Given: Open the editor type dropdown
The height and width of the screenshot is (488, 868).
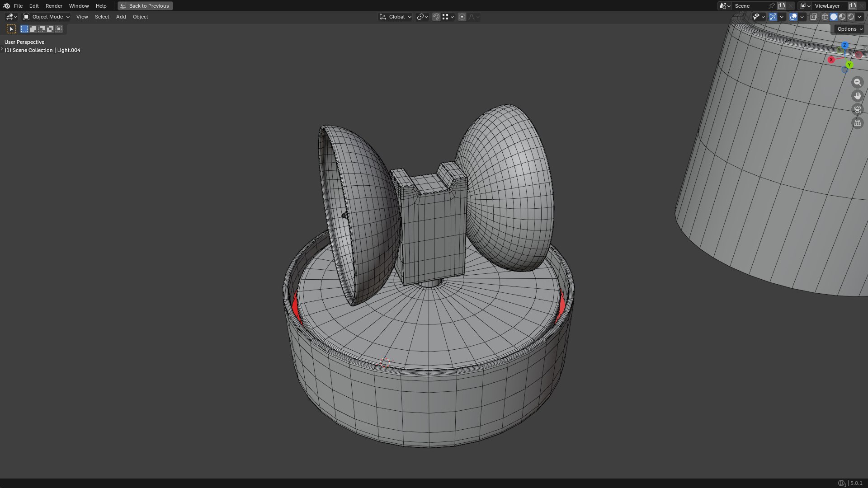Looking at the screenshot, I should pyautogui.click(x=11, y=17).
